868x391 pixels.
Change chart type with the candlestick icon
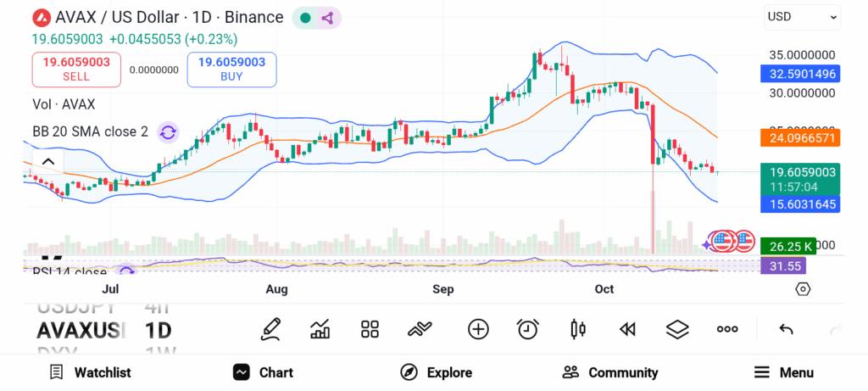pos(578,329)
